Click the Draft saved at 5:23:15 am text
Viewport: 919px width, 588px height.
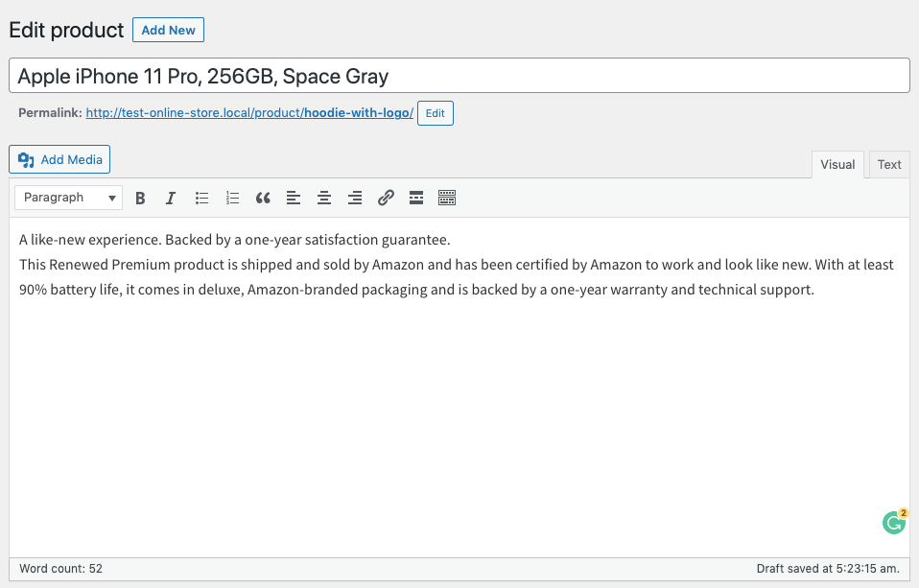click(828, 569)
